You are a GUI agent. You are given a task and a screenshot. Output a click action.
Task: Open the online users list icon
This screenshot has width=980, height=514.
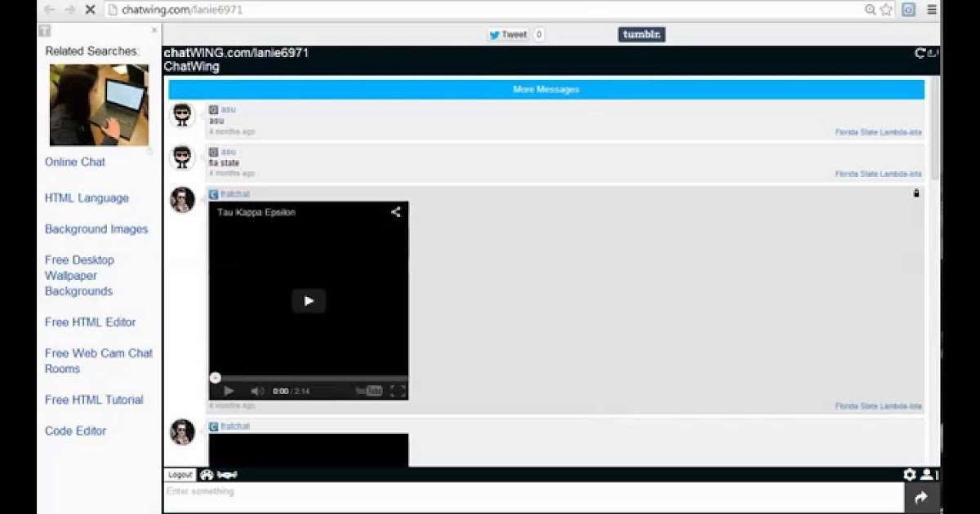(x=928, y=474)
